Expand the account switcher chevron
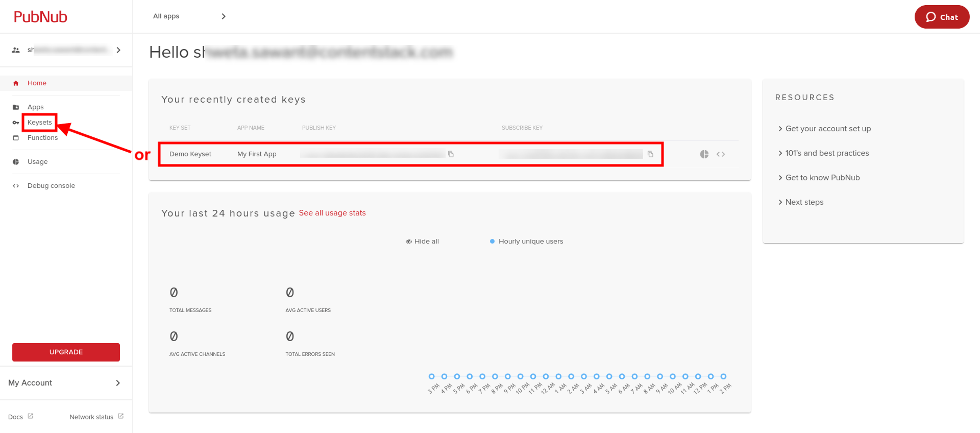Viewport: 980px width, 433px height. point(119,50)
